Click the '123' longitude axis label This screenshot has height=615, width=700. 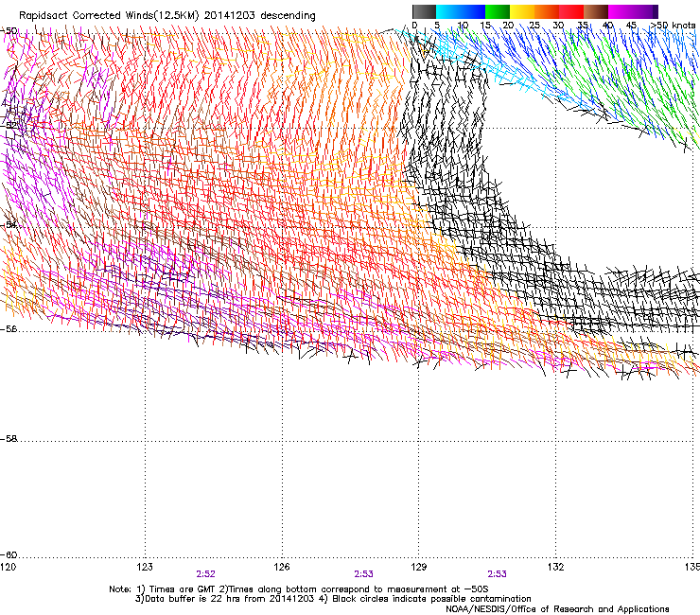(145, 567)
